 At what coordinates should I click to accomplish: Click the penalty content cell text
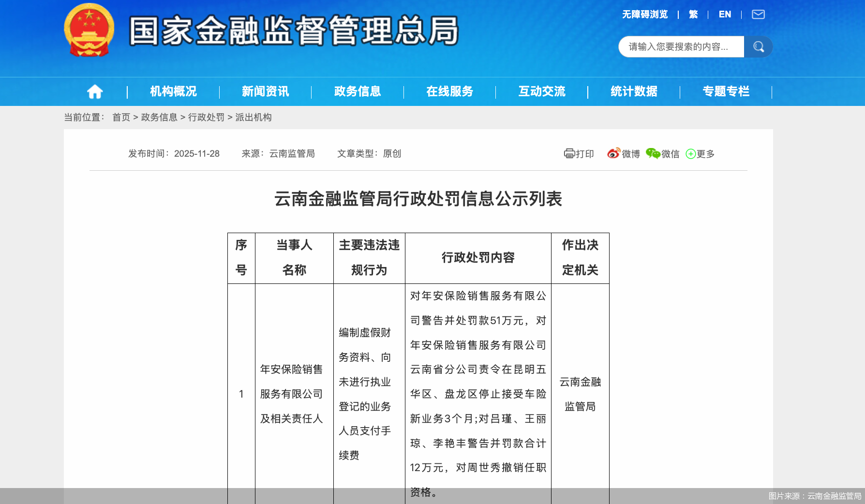pyautogui.click(x=478, y=394)
